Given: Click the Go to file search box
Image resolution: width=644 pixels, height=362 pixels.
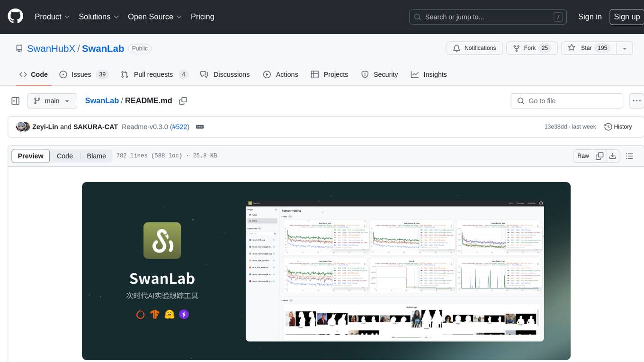Looking at the screenshot, I should (567, 101).
